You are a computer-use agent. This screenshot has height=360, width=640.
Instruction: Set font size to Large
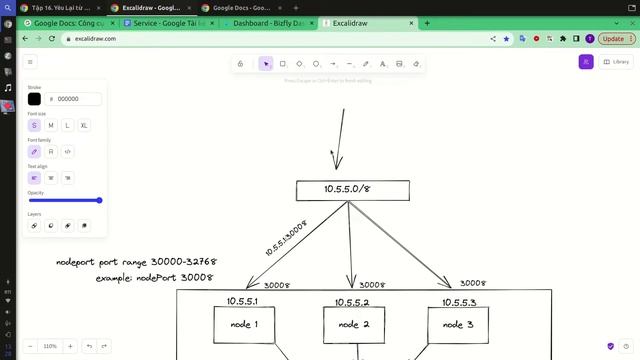[x=67, y=125]
